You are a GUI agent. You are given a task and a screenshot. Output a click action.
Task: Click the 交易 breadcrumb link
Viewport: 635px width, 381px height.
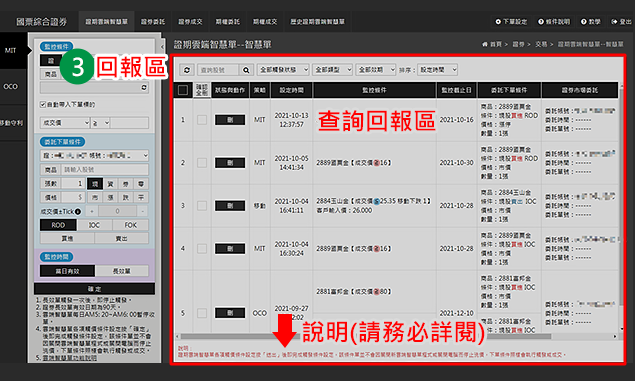[x=541, y=44]
